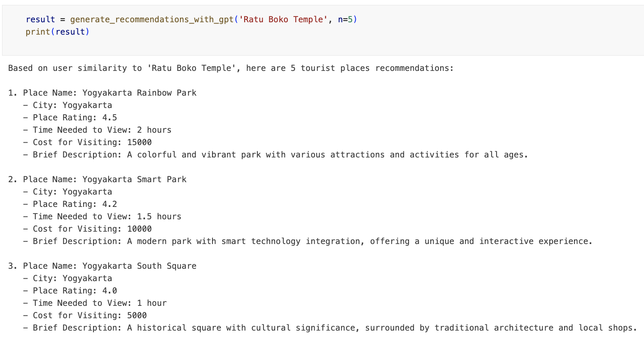Click the 'Based on user similarity' output line
The height and width of the screenshot is (338, 644).
pos(231,68)
